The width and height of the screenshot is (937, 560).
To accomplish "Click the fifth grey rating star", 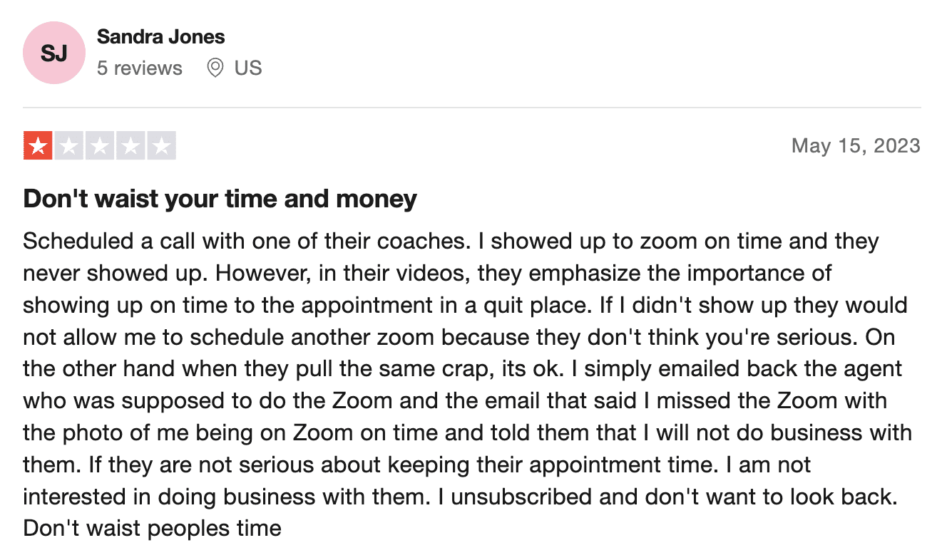I will coord(161,146).
